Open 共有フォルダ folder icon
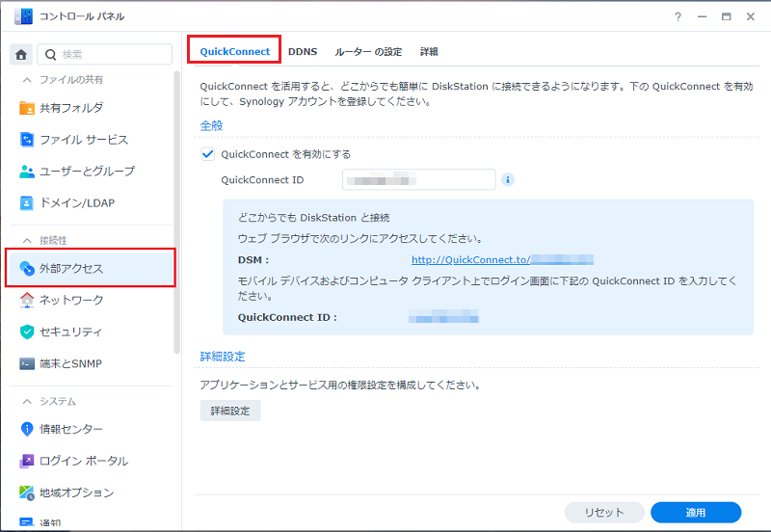 click(27, 108)
